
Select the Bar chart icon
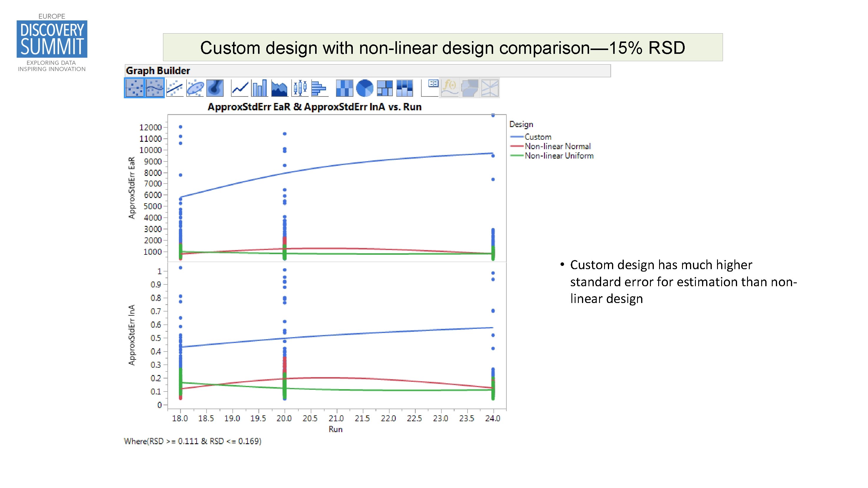[259, 88]
